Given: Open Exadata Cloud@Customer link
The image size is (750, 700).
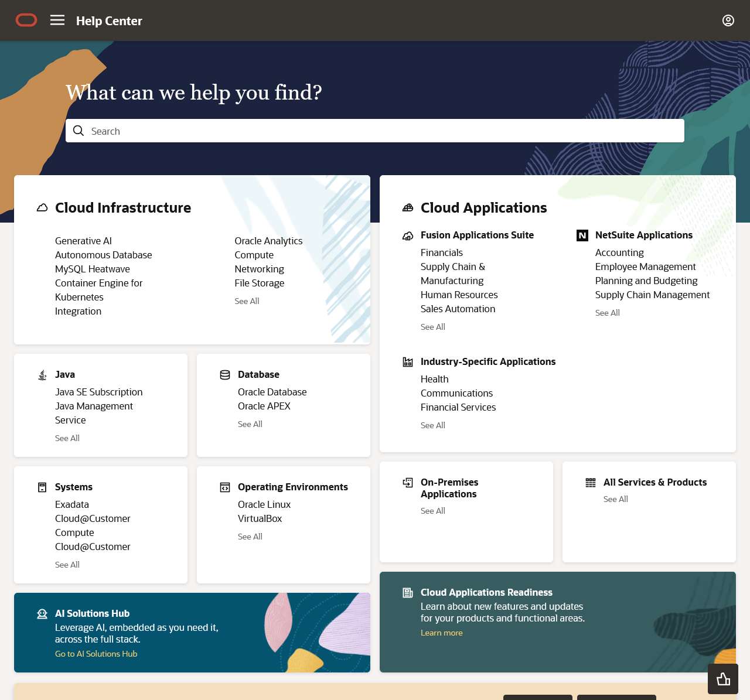Looking at the screenshot, I should point(93,511).
